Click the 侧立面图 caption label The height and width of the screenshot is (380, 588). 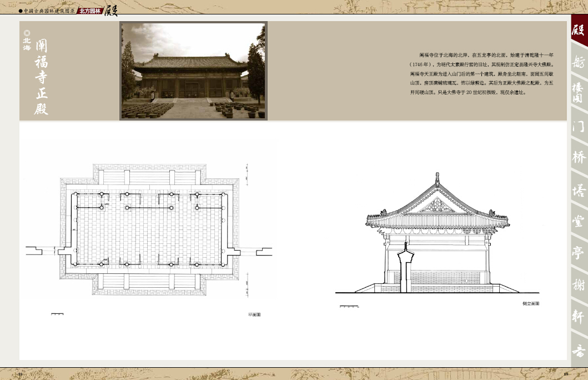point(530,304)
